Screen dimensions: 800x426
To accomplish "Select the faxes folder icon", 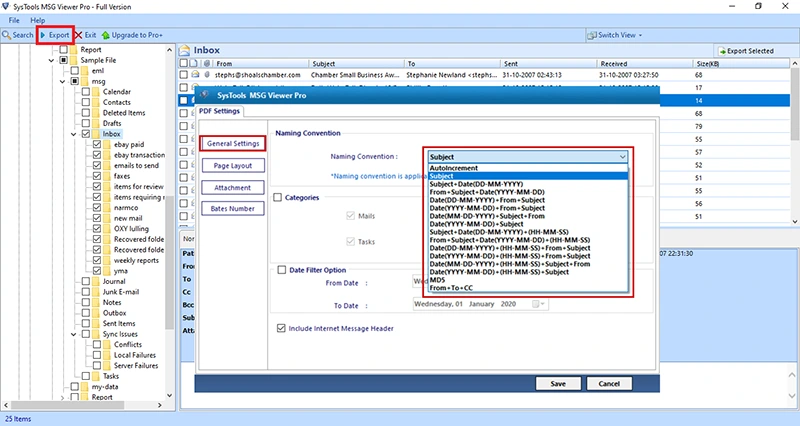I will [107, 176].
